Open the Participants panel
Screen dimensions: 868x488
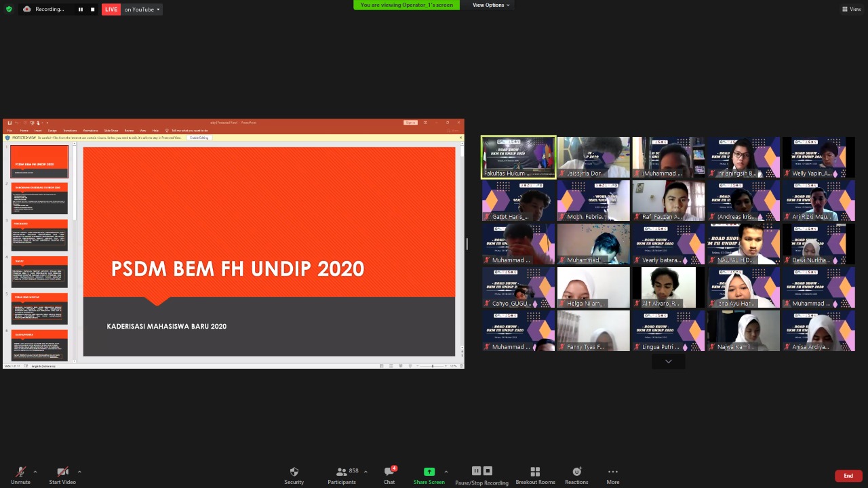click(x=342, y=475)
